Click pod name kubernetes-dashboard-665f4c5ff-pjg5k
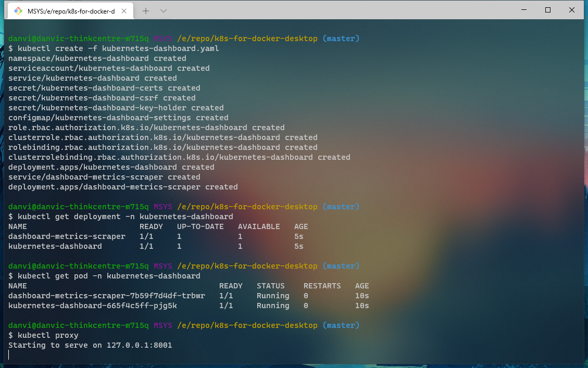The image size is (588, 368). pos(93,306)
